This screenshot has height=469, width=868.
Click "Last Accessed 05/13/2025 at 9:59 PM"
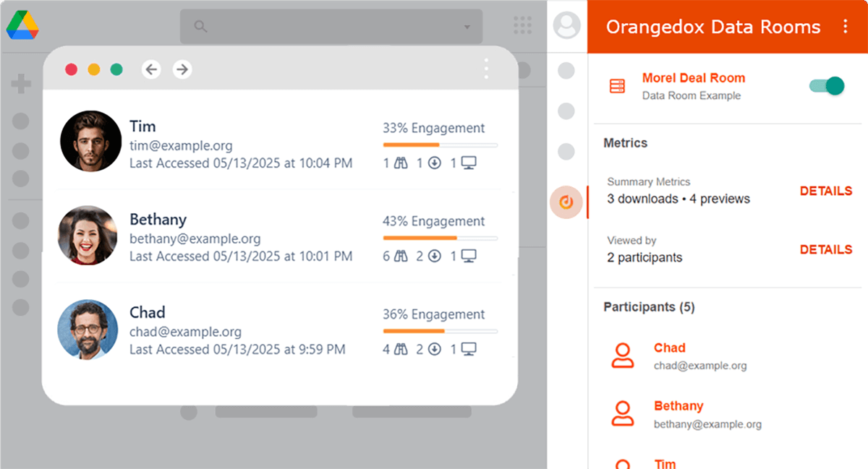tap(237, 349)
